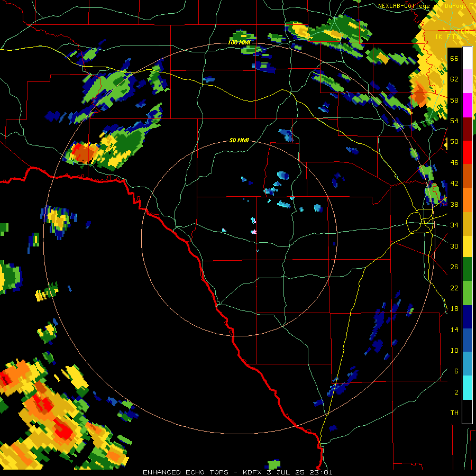476x476 pixels.
Task: Click the light pink legend swatch near 62
Action: pos(467,81)
